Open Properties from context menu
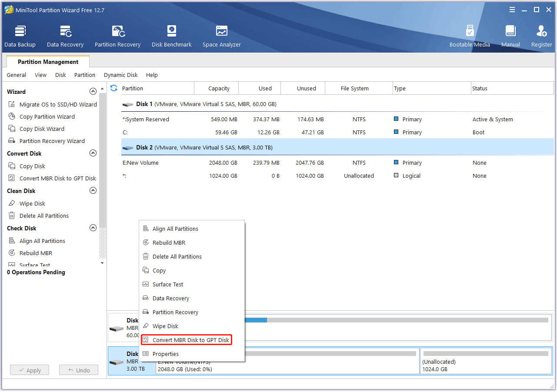Viewport: 557px width, 392px height. 192,354
